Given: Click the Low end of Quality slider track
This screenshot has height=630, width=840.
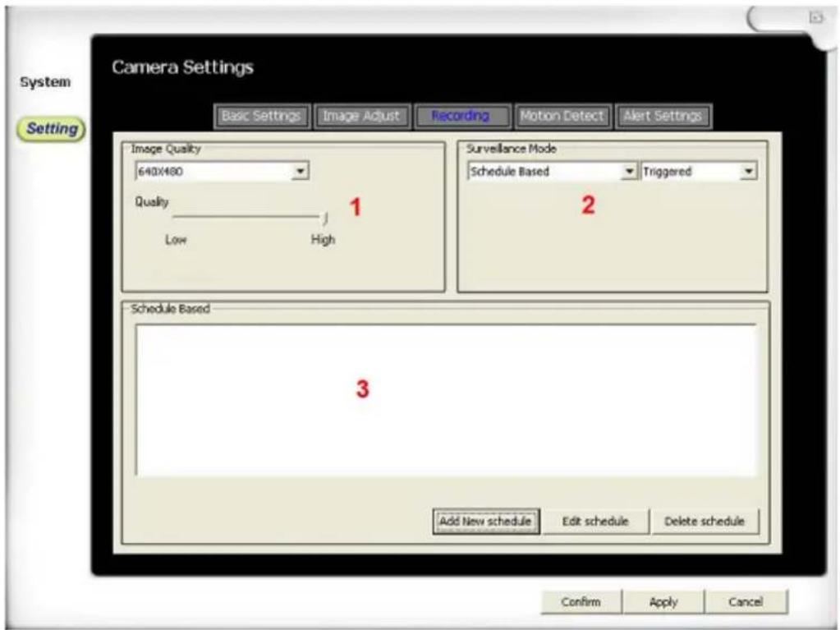Looking at the screenshot, I should point(176,218).
